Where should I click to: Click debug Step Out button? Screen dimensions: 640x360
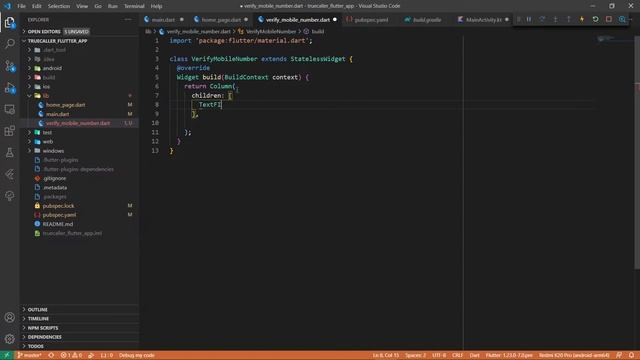click(569, 19)
